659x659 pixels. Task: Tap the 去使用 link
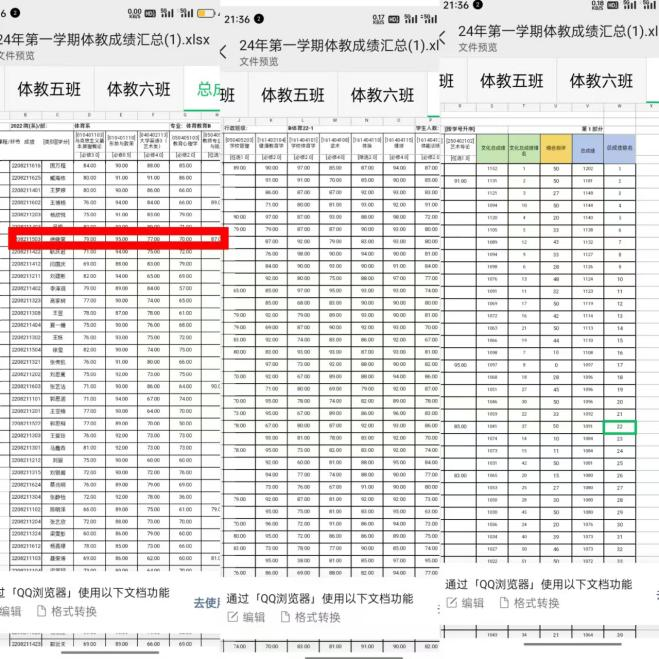(x=206, y=602)
